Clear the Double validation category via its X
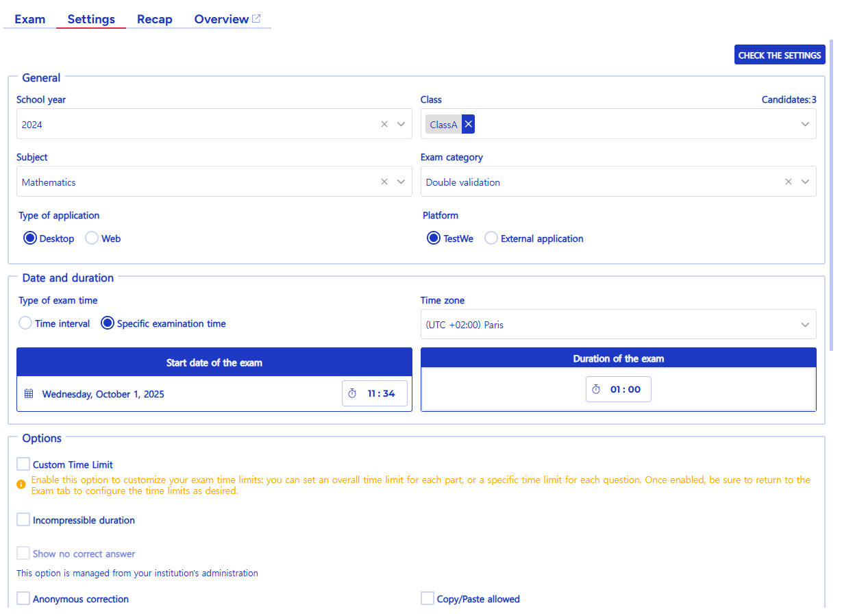 (x=788, y=182)
